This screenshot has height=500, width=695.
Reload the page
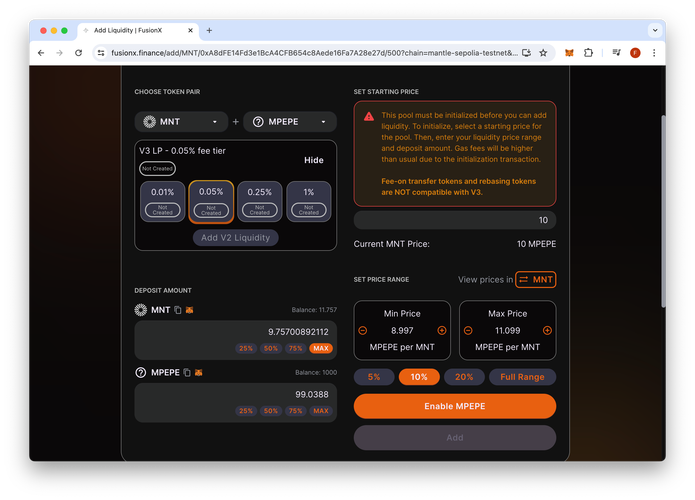[x=79, y=52]
